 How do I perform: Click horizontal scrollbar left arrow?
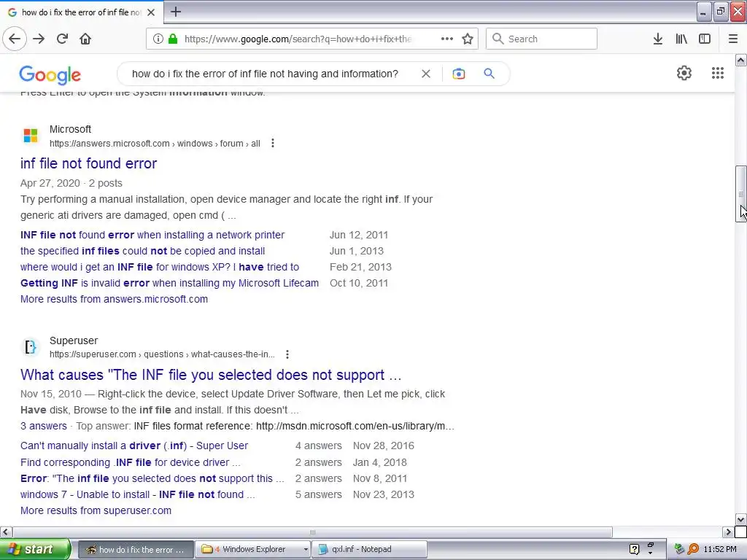[5, 532]
